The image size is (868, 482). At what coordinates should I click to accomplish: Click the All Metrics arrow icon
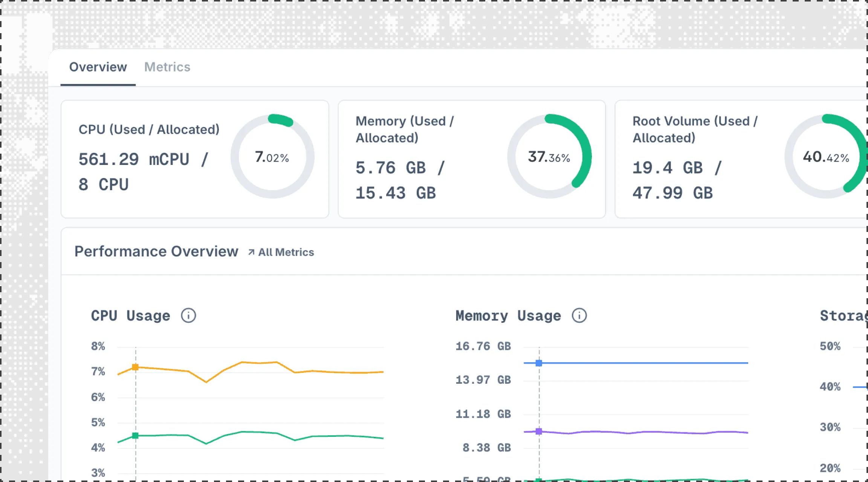click(251, 252)
